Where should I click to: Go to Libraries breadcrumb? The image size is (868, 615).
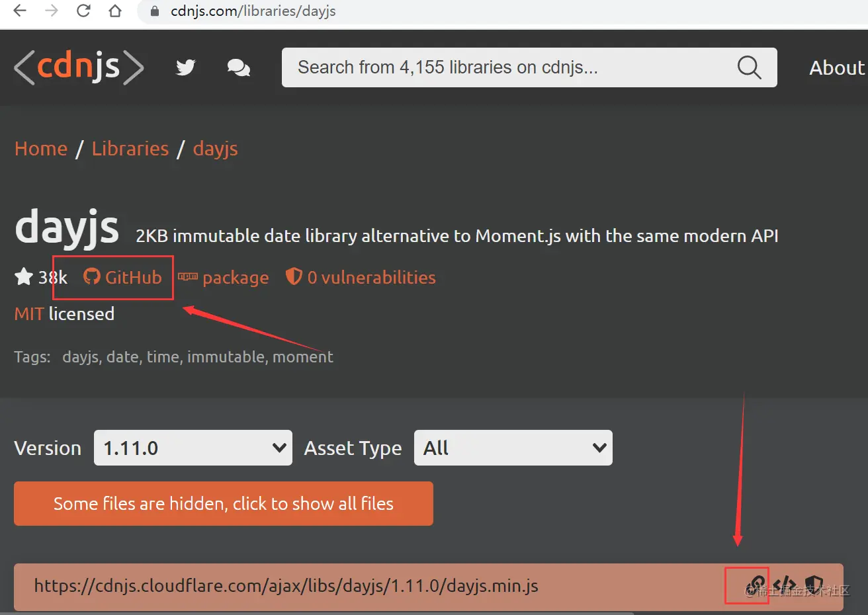point(130,149)
